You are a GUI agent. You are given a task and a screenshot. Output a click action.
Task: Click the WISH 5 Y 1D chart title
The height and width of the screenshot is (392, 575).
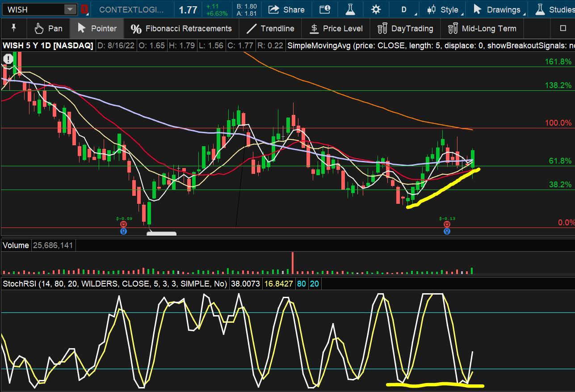coord(48,46)
